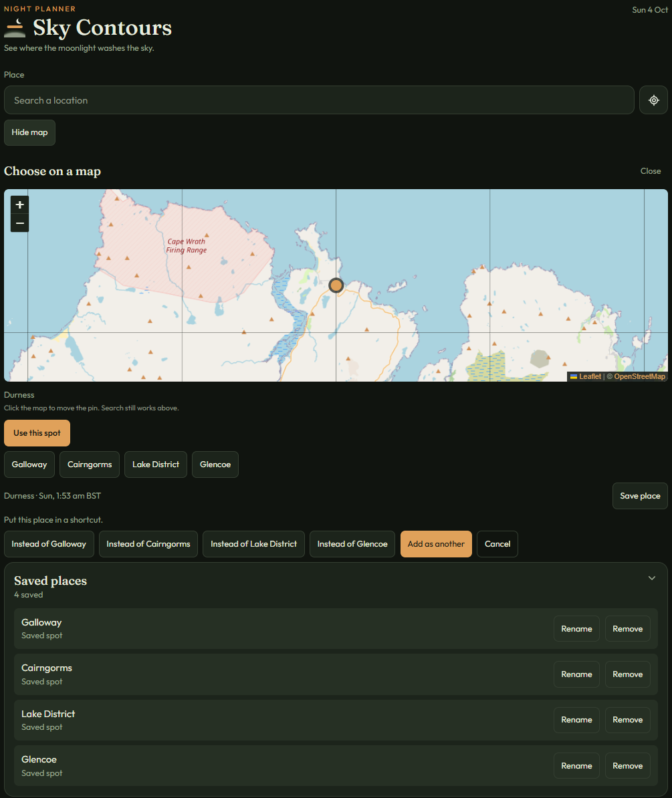Select the Lake District shortcut chip
This screenshot has width=672, height=798.
[x=156, y=464]
